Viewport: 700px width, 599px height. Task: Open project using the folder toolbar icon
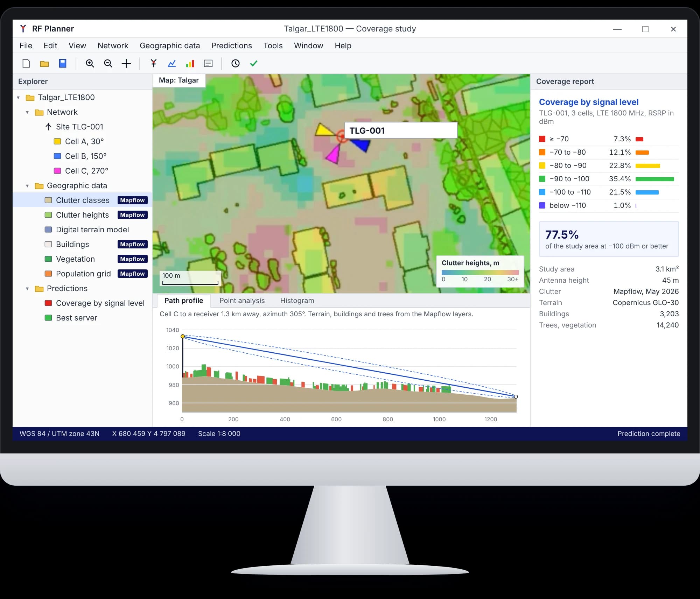(x=44, y=63)
